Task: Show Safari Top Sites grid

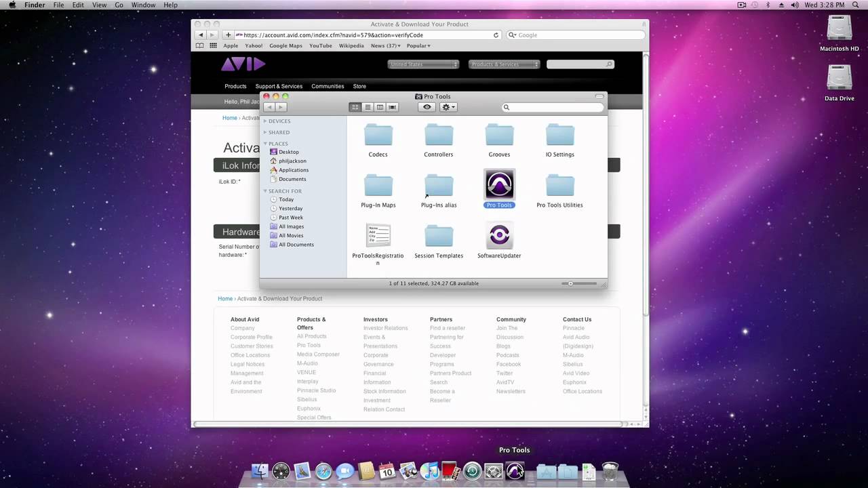Action: 213,45
